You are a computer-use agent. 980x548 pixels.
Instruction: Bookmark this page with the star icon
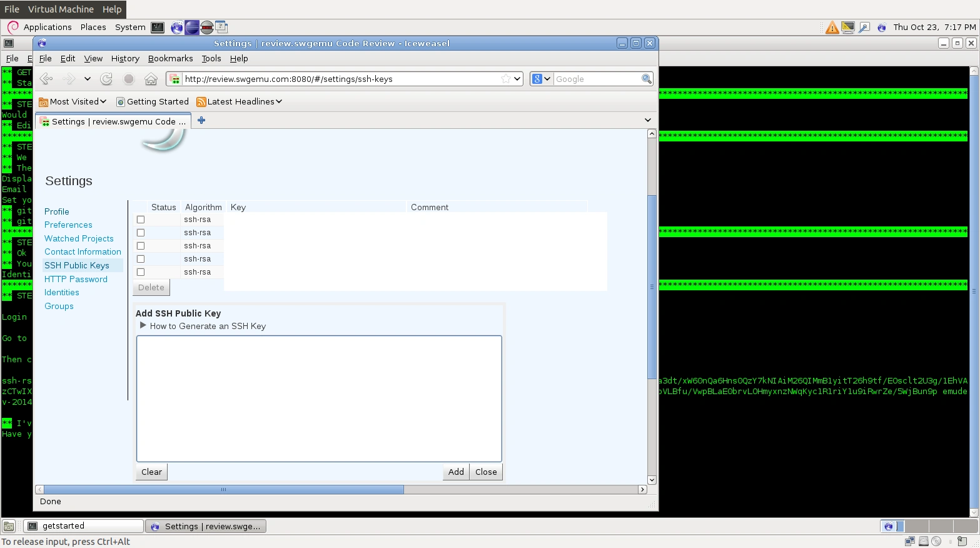click(x=505, y=79)
